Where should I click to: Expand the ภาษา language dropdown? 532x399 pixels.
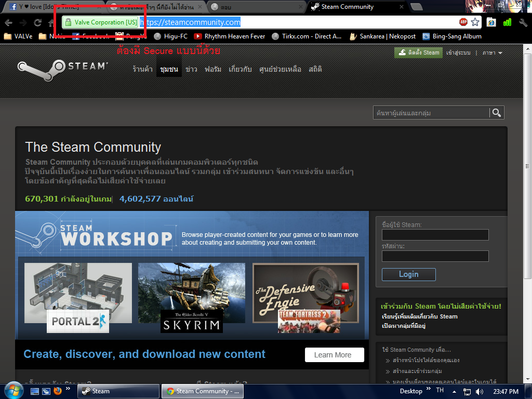(492, 52)
